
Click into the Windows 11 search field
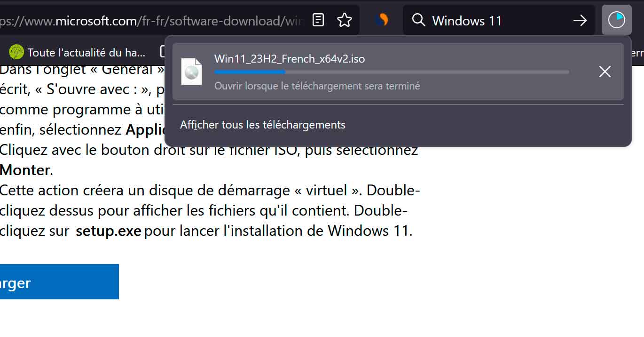[498, 20]
